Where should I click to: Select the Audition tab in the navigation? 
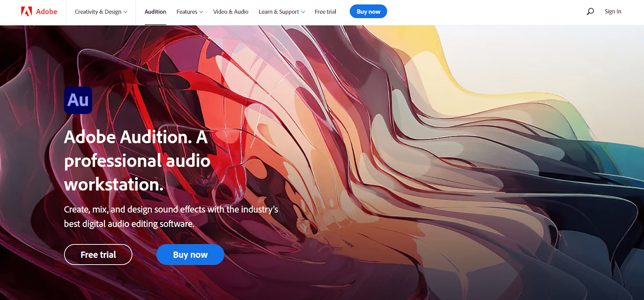point(155,12)
